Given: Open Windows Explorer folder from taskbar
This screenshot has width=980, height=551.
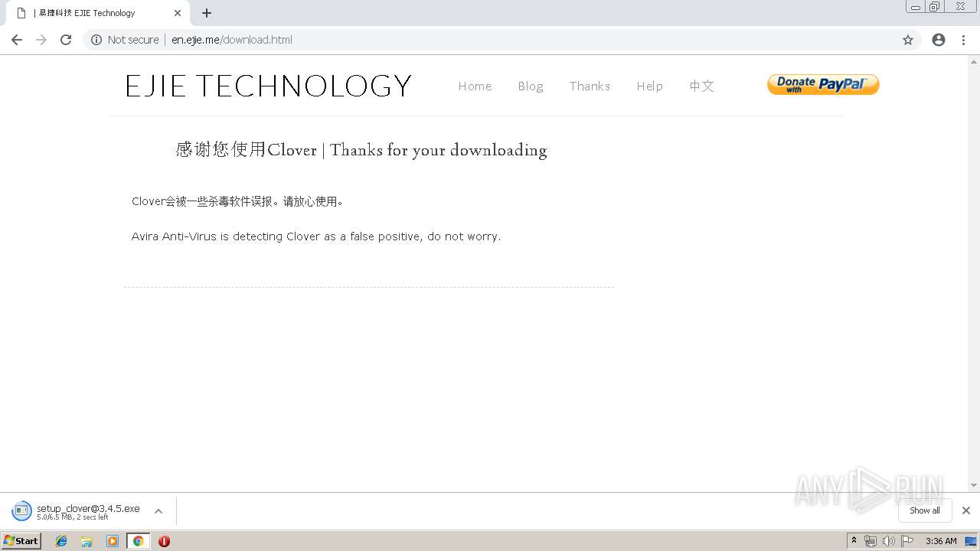Looking at the screenshot, I should [x=87, y=541].
